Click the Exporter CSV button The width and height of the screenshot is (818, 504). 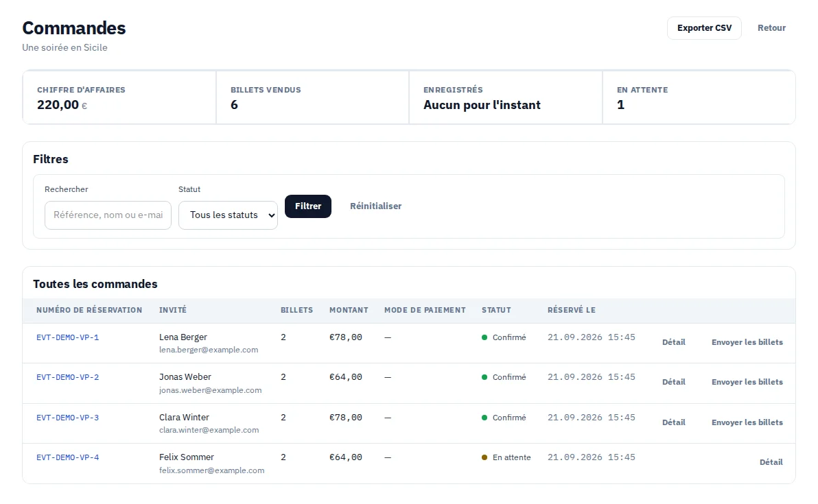(704, 28)
